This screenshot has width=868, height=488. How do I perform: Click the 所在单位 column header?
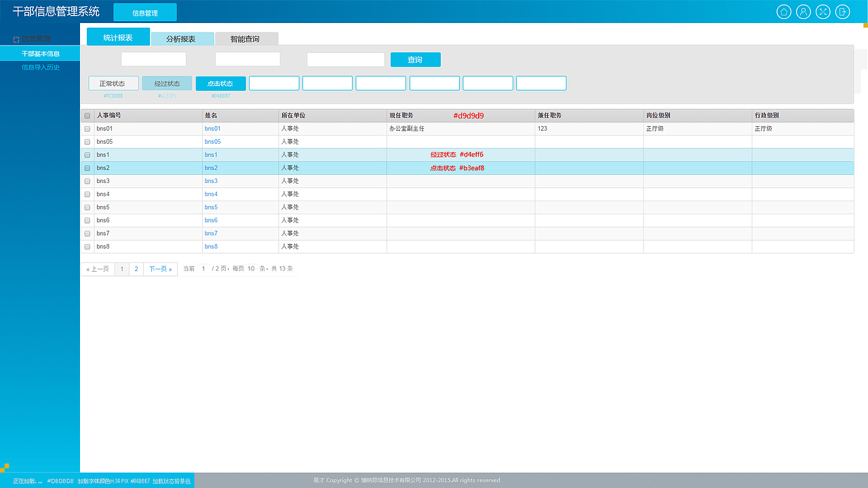point(333,116)
